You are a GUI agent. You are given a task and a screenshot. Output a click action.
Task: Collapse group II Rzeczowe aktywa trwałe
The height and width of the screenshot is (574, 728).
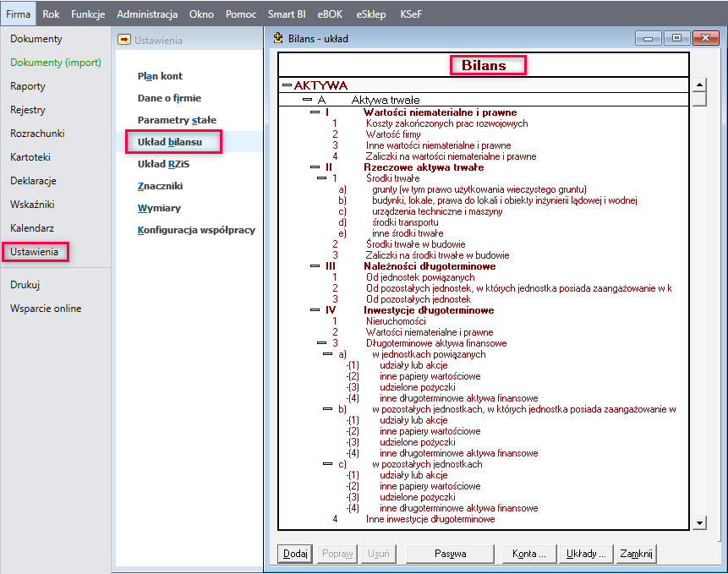pyautogui.click(x=315, y=167)
